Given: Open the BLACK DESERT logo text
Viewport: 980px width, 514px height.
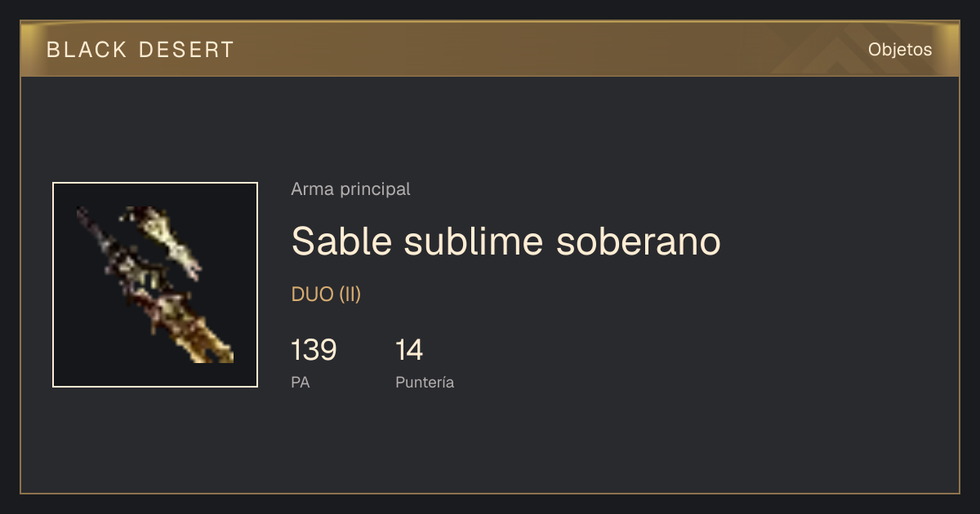Looking at the screenshot, I should [140, 50].
